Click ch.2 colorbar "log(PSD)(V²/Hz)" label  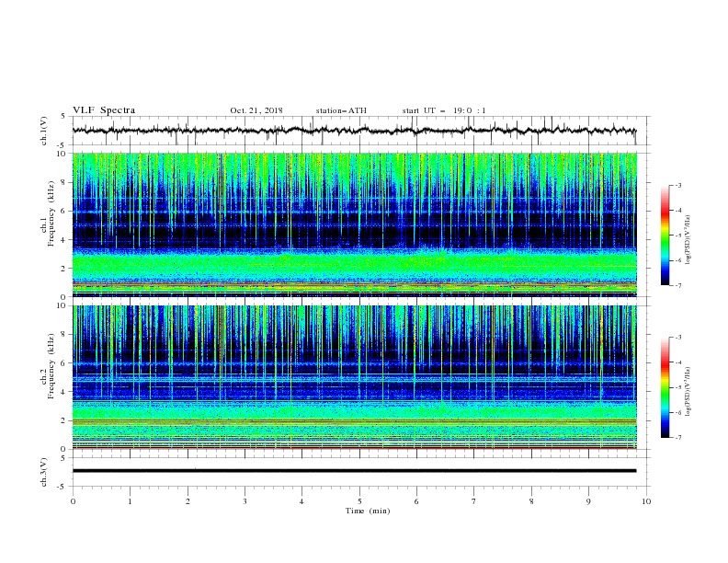(x=688, y=391)
